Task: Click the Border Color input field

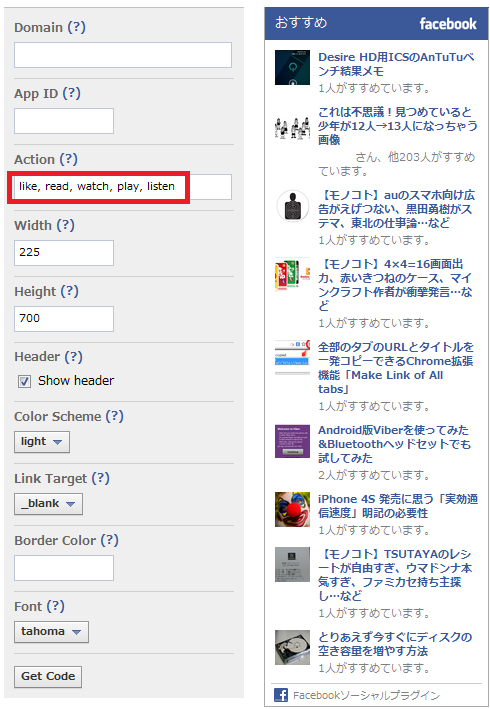Action: point(64,568)
